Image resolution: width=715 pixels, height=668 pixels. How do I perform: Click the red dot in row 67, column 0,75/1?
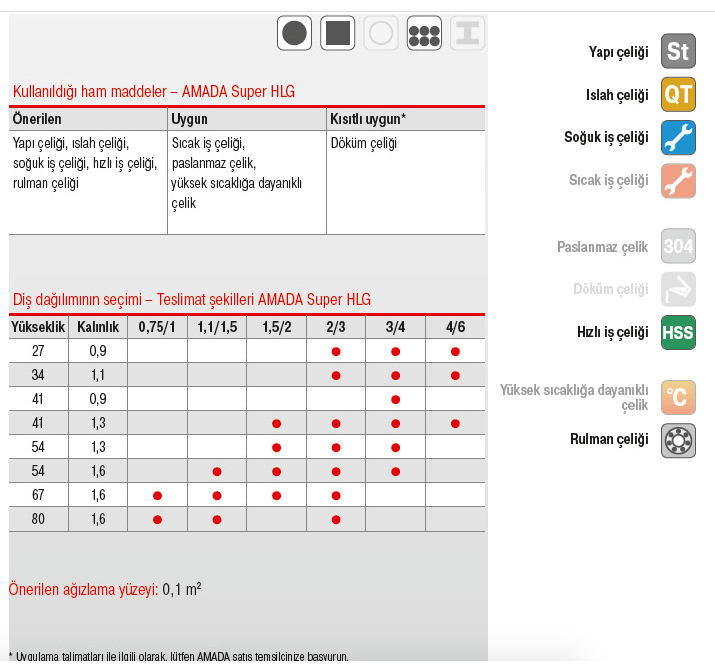[157, 496]
